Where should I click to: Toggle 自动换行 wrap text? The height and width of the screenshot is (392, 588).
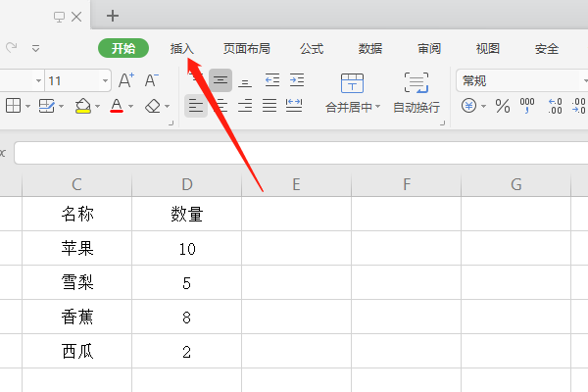(x=416, y=94)
